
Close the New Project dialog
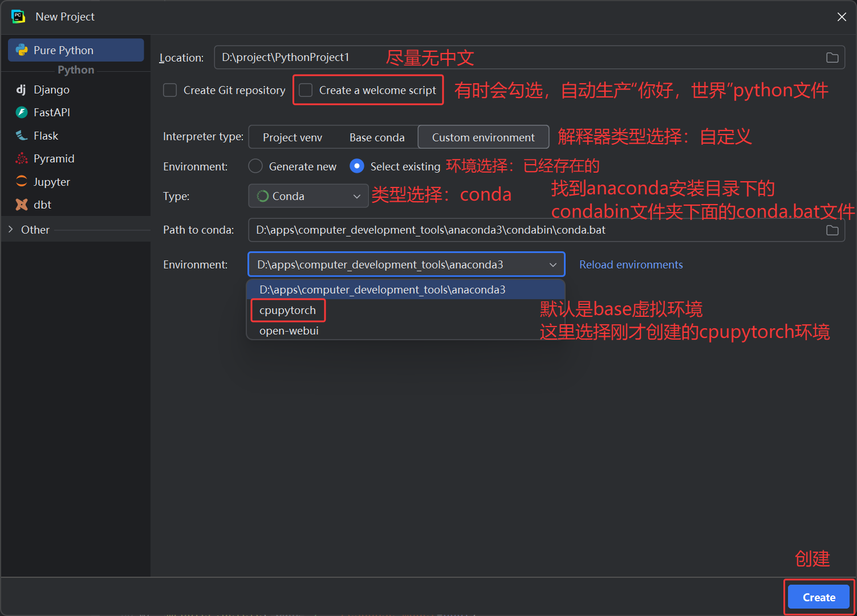pos(842,17)
